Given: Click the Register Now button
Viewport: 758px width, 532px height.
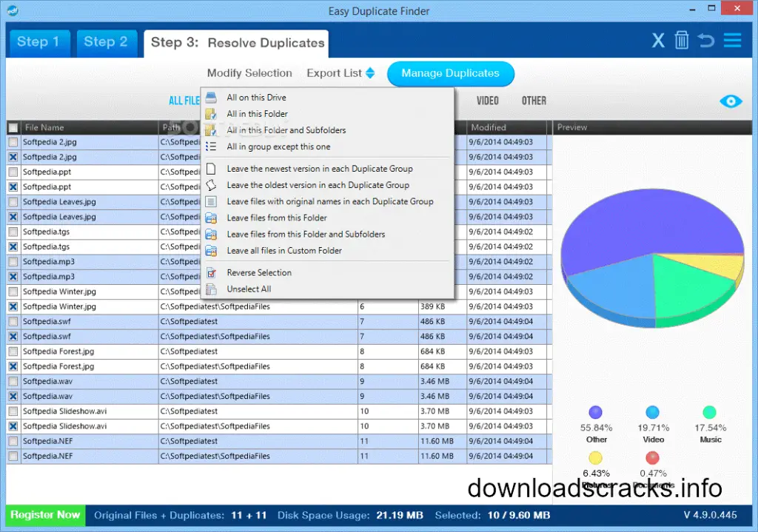Looking at the screenshot, I should [x=45, y=515].
